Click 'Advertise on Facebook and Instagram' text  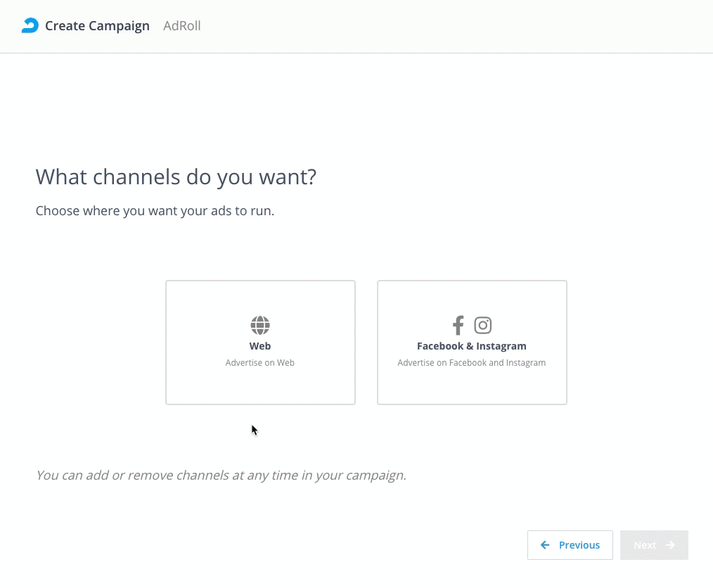click(472, 362)
